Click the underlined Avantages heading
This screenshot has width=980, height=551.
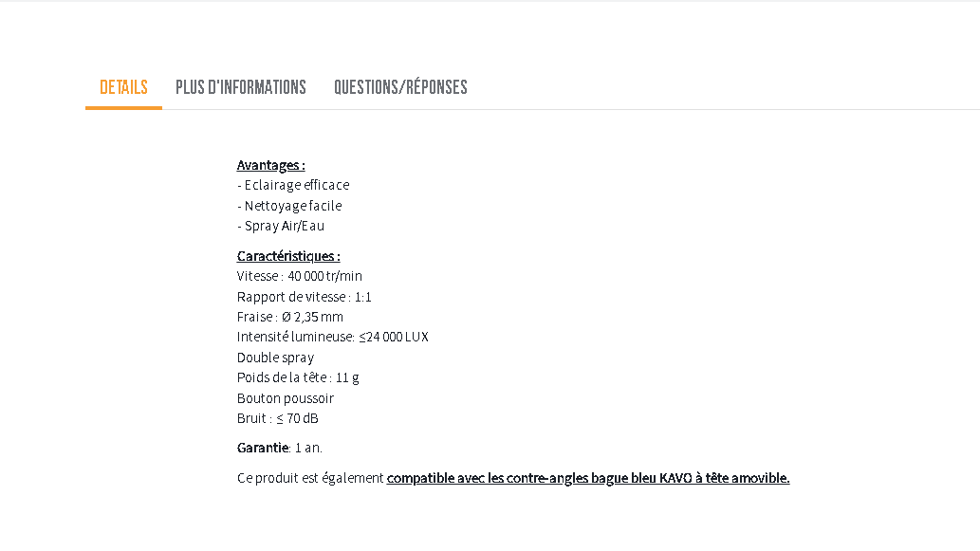click(x=270, y=165)
